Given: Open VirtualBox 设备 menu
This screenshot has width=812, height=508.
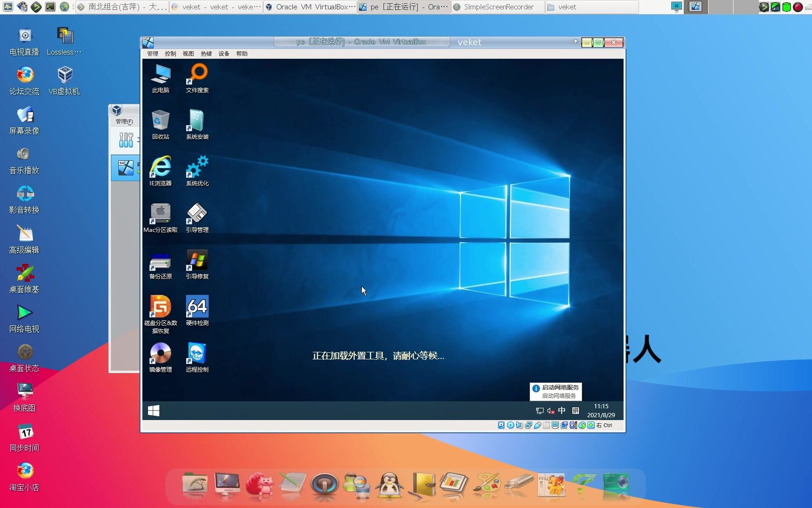Looking at the screenshot, I should click(224, 54).
